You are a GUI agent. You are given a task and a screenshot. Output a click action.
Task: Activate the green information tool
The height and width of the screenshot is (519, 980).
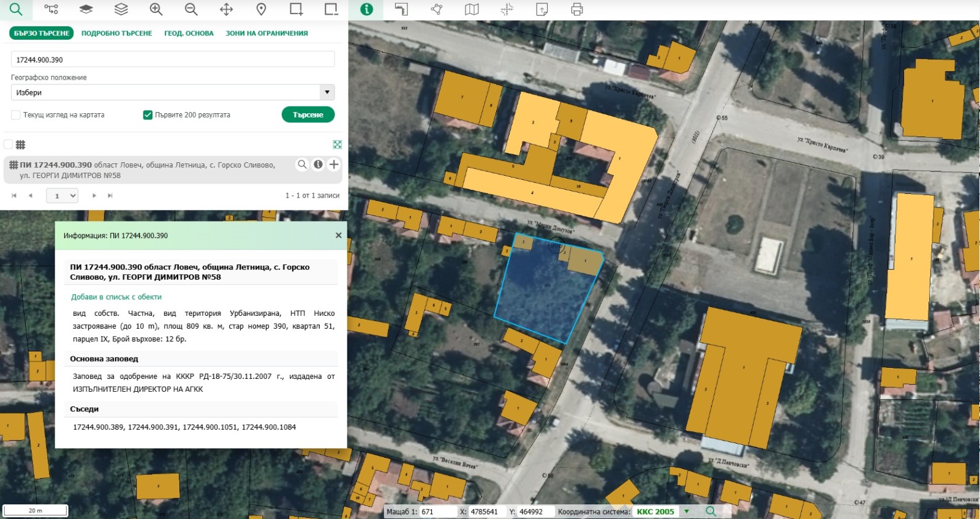[366, 9]
